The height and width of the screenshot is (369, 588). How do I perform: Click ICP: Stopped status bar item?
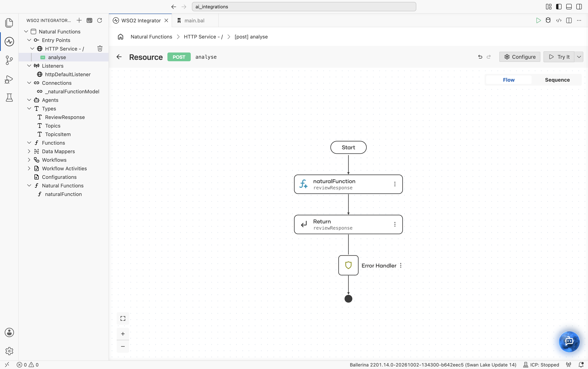click(541, 365)
